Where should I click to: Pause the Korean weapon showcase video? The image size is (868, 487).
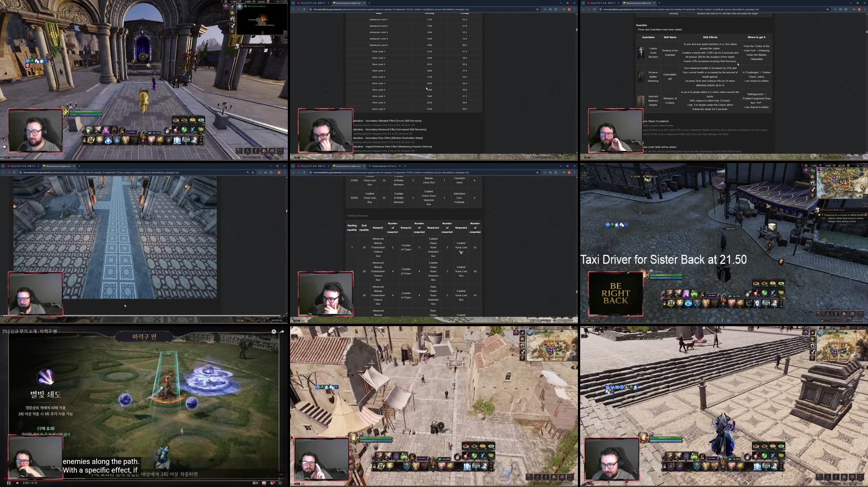coord(9,483)
